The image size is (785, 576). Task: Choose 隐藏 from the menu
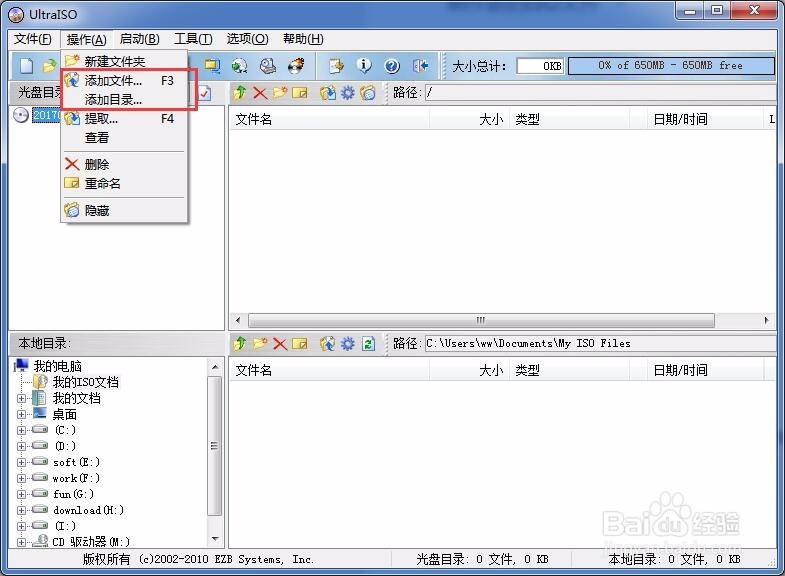click(124, 211)
